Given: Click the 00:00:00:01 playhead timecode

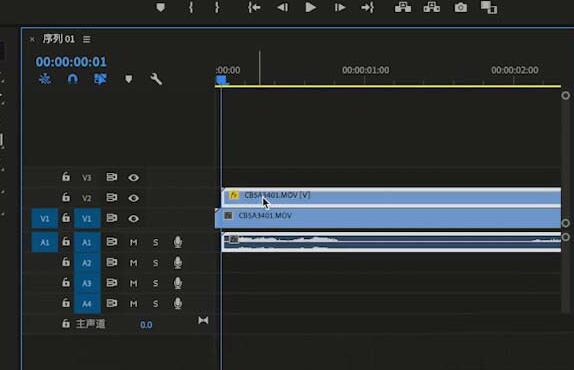Looking at the screenshot, I should coord(71,61).
